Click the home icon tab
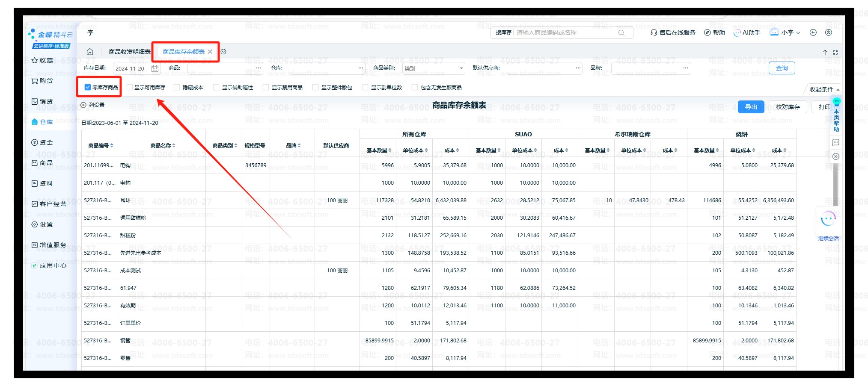Viewport: 868px width, 386px height. tap(90, 52)
